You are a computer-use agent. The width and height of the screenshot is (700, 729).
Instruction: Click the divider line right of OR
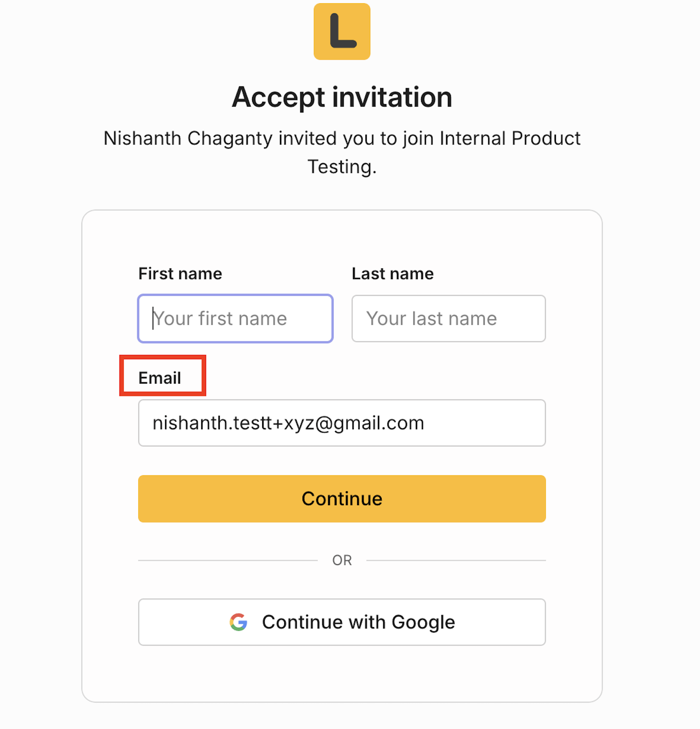(456, 560)
